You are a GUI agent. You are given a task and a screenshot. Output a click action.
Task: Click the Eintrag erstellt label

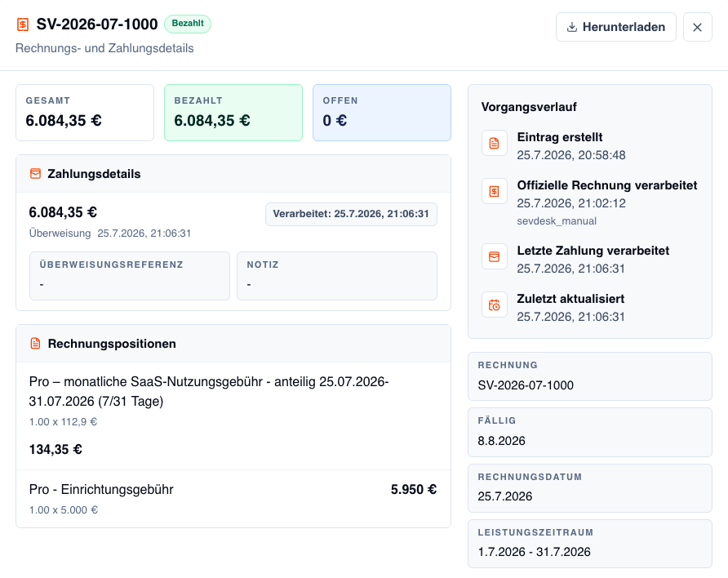(559, 137)
